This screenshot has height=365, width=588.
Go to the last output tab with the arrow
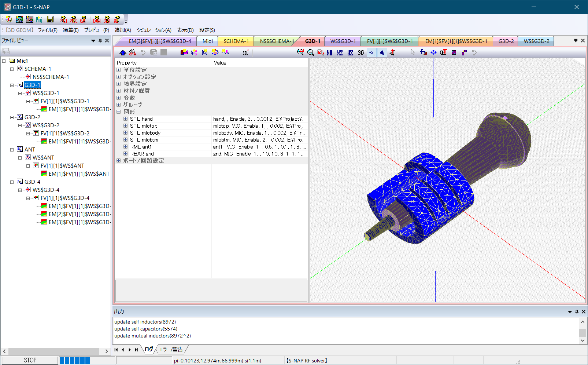pyautogui.click(x=136, y=350)
